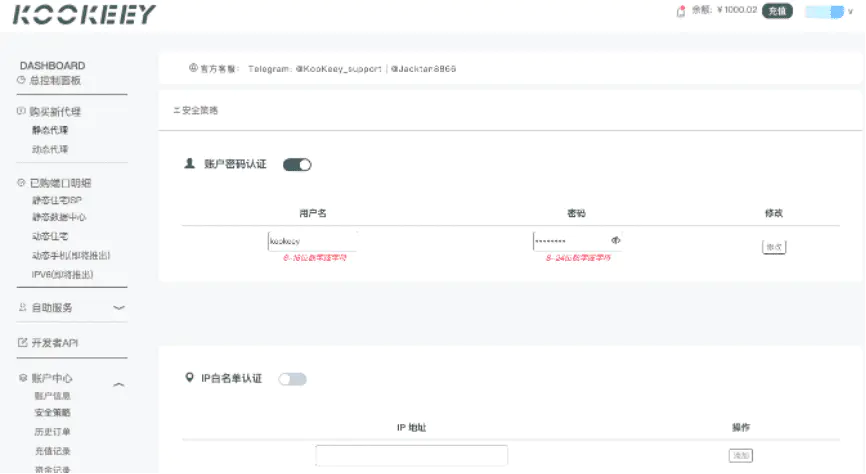
Task: Click the notification icon beside balance
Action: pyautogui.click(x=680, y=11)
